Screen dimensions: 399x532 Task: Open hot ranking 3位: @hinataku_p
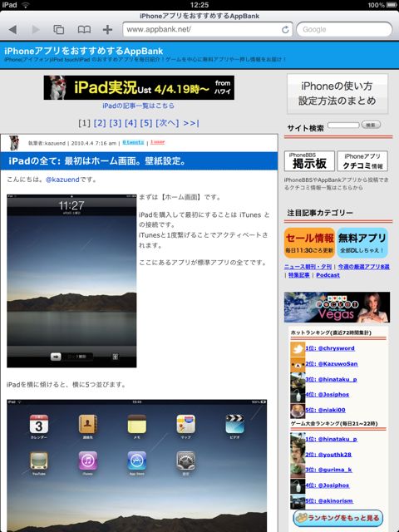tap(331, 379)
